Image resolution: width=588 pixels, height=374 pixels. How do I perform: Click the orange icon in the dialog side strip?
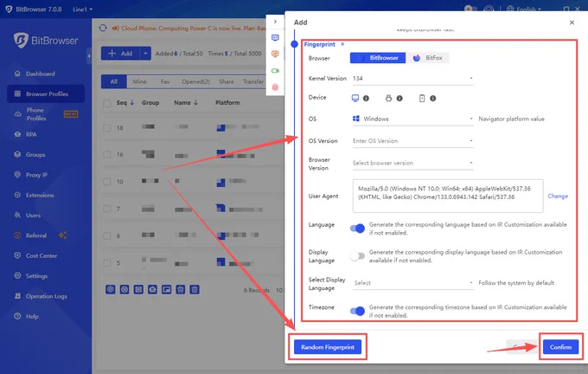click(x=275, y=54)
